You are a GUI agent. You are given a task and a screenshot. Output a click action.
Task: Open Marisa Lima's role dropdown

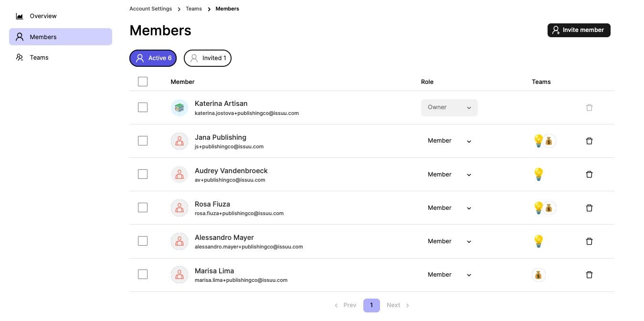(x=449, y=275)
